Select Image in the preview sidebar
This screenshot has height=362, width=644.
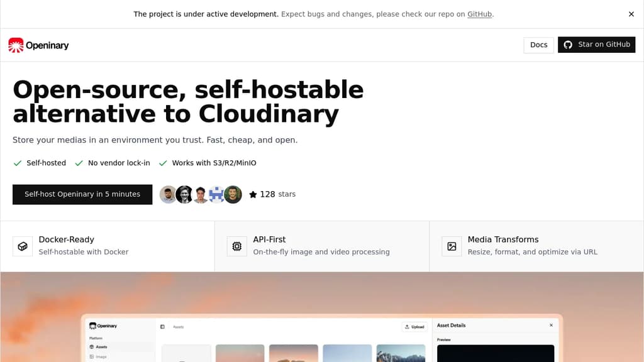(102, 356)
